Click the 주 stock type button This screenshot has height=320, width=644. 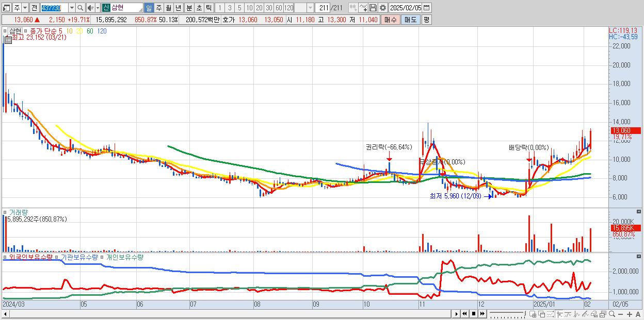pos(17,8)
